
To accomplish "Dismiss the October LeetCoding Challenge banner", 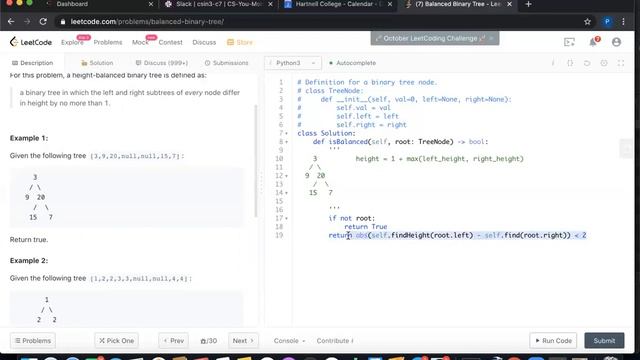I will (491, 38).
